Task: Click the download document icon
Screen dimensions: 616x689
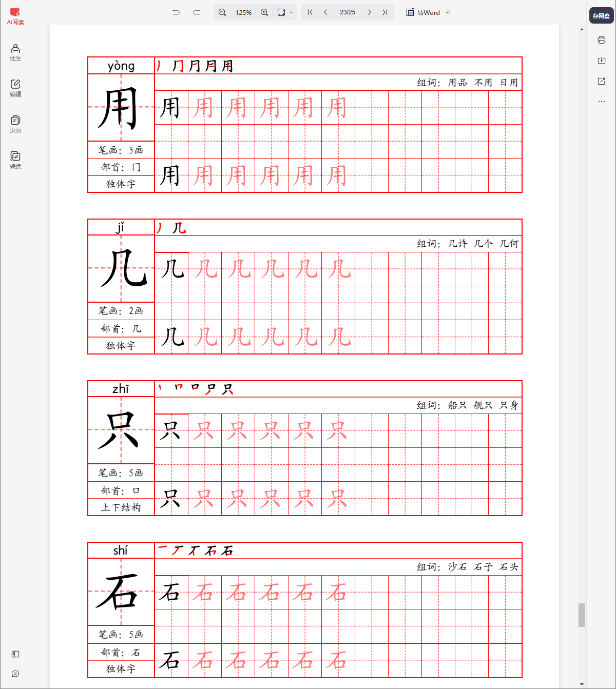Action: click(x=601, y=60)
